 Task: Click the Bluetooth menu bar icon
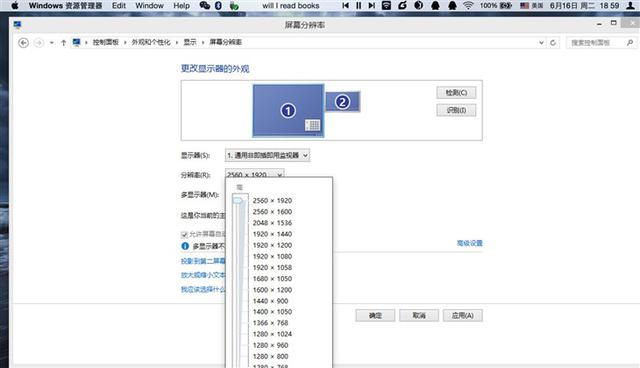coord(218,6)
